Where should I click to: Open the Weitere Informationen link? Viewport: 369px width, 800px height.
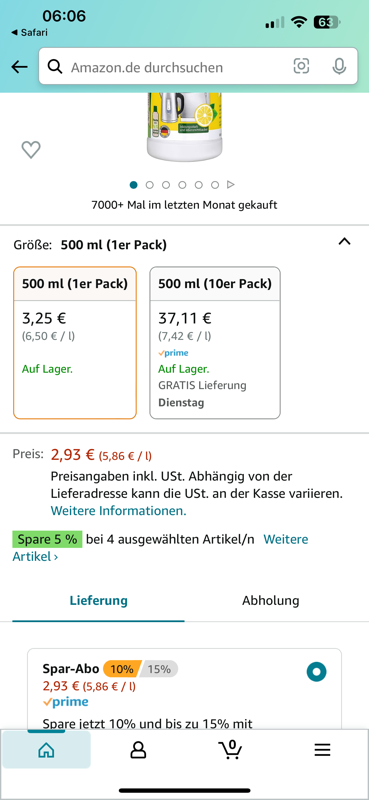[118, 511]
